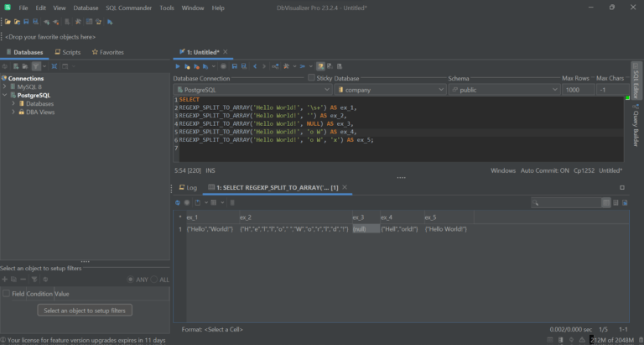Select the ALL radio button
Image resolution: width=644 pixels, height=345 pixels.
click(154, 280)
